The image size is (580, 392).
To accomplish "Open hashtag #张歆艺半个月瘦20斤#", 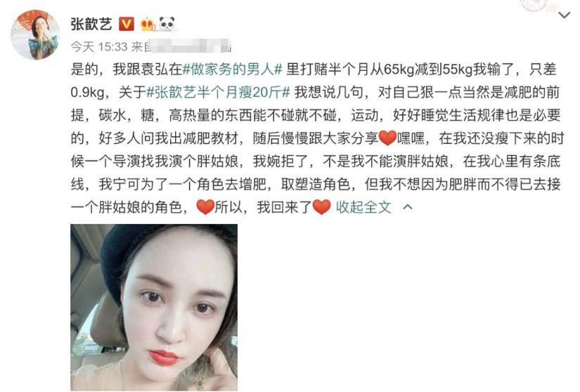I will (218, 92).
